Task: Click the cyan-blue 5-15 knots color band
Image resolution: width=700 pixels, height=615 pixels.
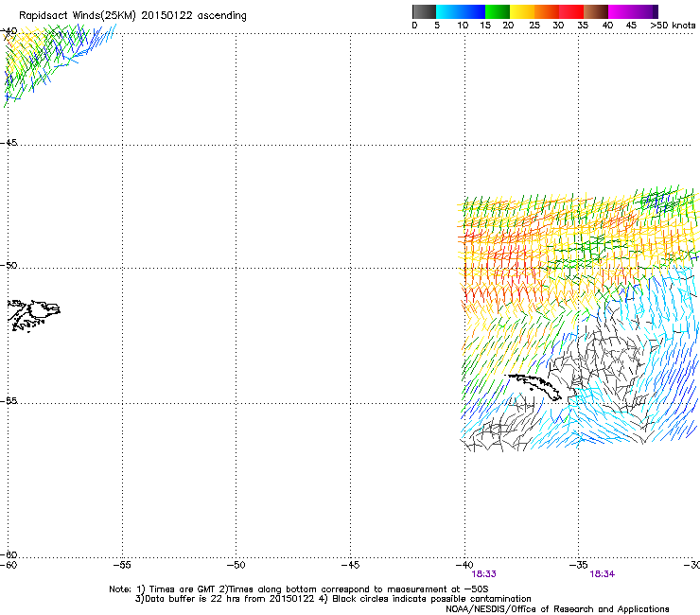Action: (x=461, y=11)
